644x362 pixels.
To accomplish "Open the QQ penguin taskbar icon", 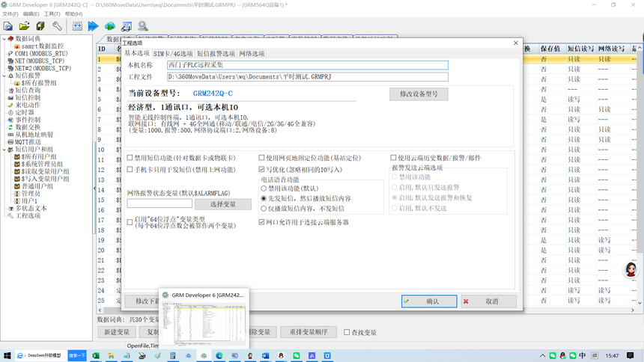I will pos(281,356).
